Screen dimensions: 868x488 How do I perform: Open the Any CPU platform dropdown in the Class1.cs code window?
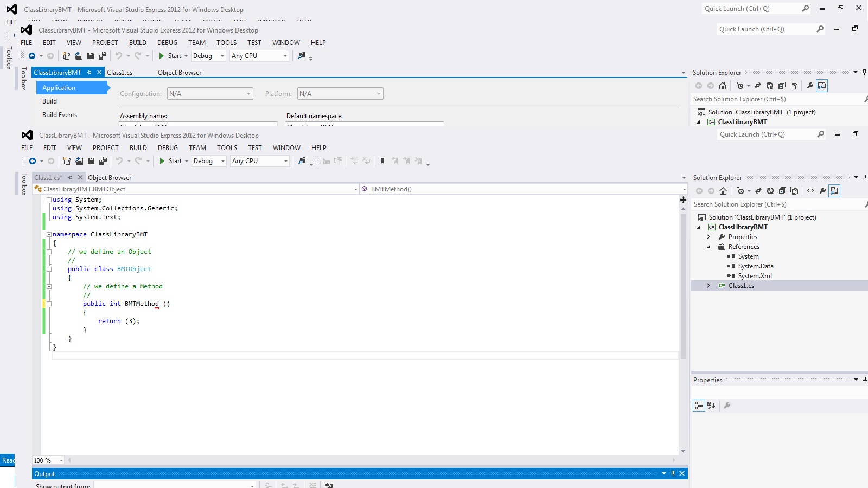[260, 161]
